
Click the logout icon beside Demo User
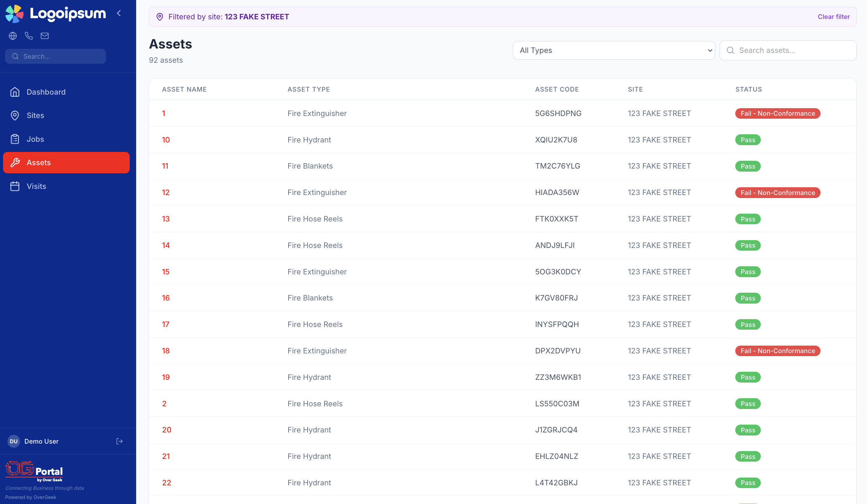[119, 441]
